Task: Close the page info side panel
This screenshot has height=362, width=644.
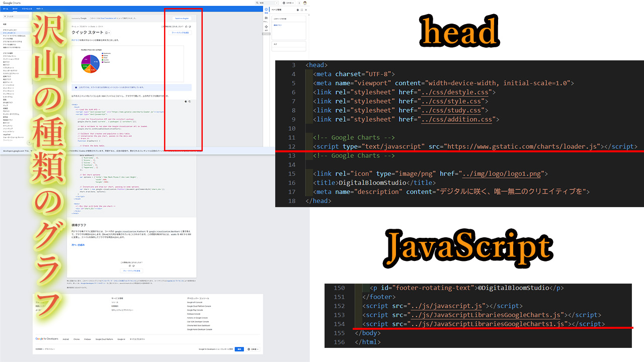Action: [306, 10]
